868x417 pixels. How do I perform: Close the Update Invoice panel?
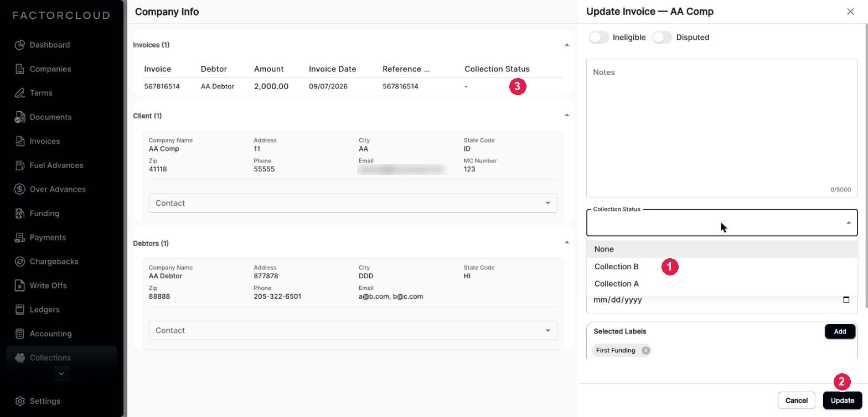(850, 12)
